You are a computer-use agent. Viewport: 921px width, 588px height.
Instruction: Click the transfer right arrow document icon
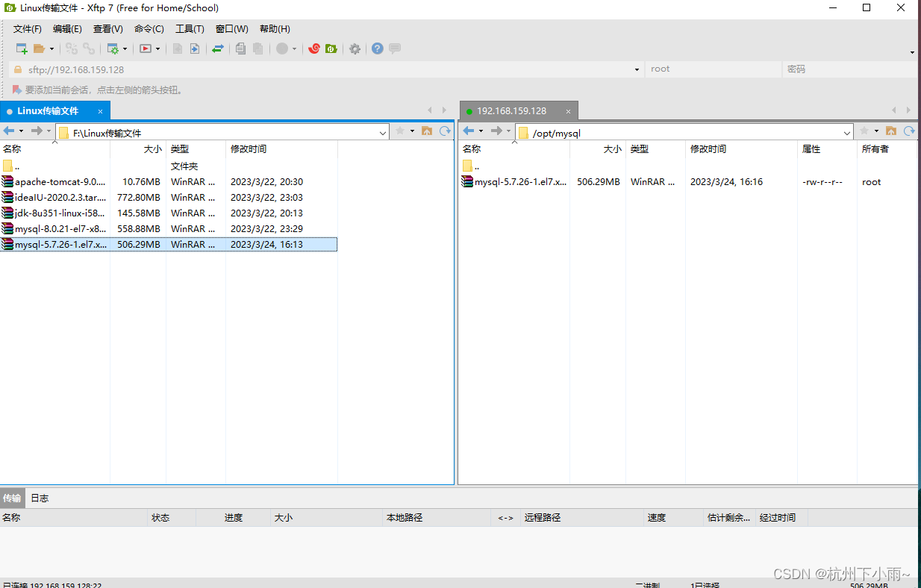tap(195, 49)
